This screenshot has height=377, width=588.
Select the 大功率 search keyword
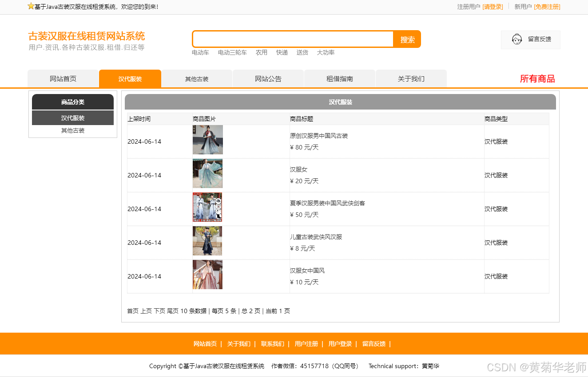click(326, 52)
